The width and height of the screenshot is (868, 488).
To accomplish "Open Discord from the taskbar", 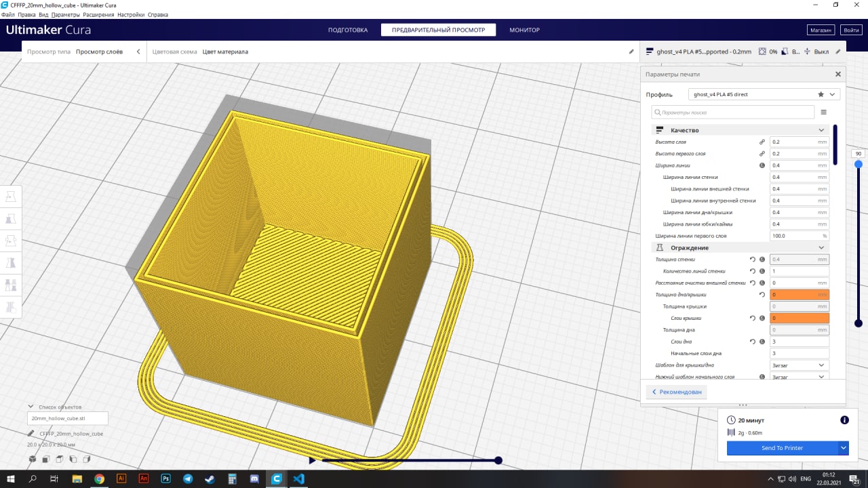I will [254, 479].
